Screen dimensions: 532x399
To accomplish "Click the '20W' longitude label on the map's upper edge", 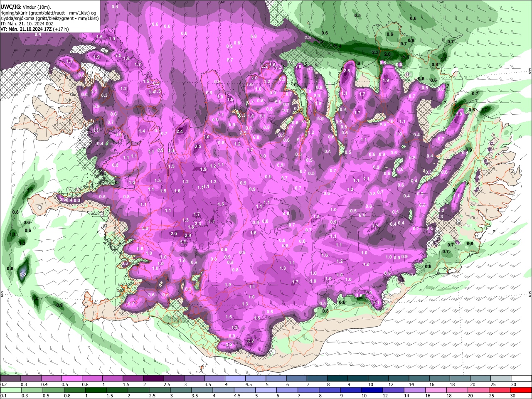I will coord(221,2).
